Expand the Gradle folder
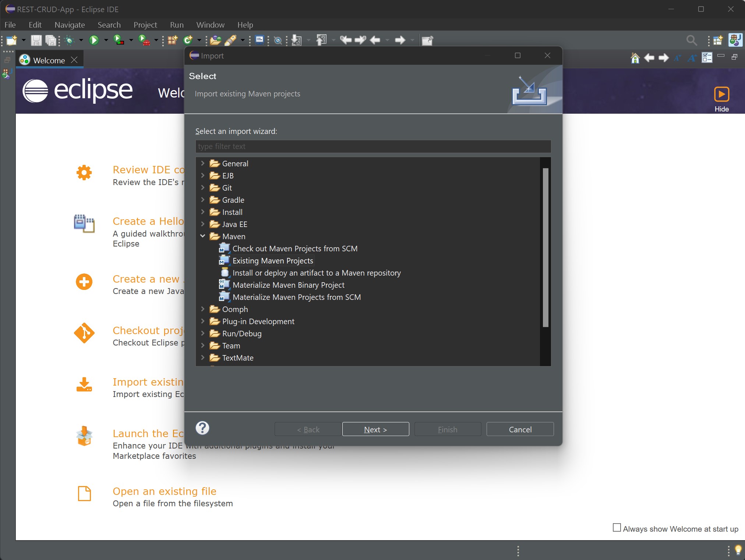The height and width of the screenshot is (560, 745). (202, 199)
